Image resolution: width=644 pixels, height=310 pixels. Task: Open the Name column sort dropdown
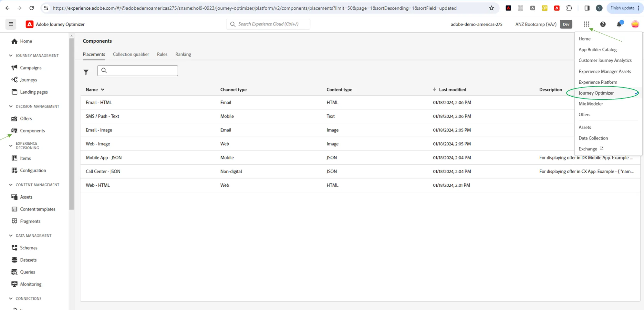[x=103, y=90]
